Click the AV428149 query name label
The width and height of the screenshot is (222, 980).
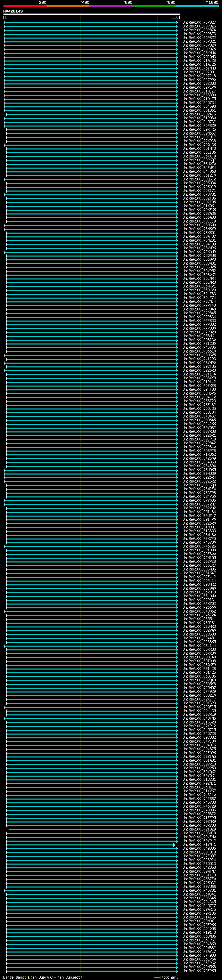coord(13,11)
